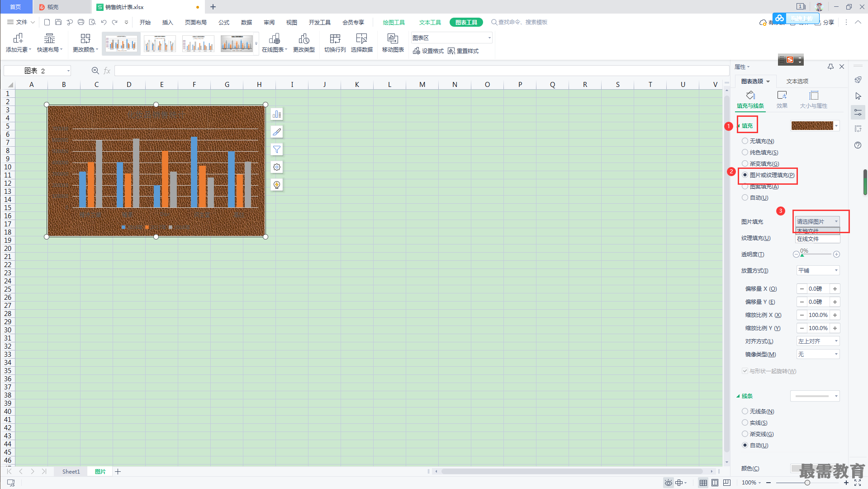Screen dimensions: 868x489
Task: Open the Formulas (公式) ribbon tab
Action: coord(224,22)
